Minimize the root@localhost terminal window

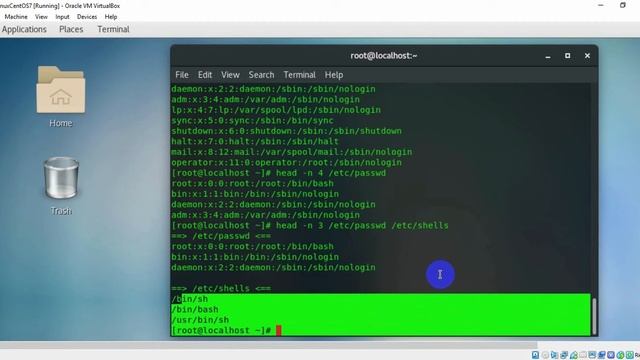click(548, 56)
